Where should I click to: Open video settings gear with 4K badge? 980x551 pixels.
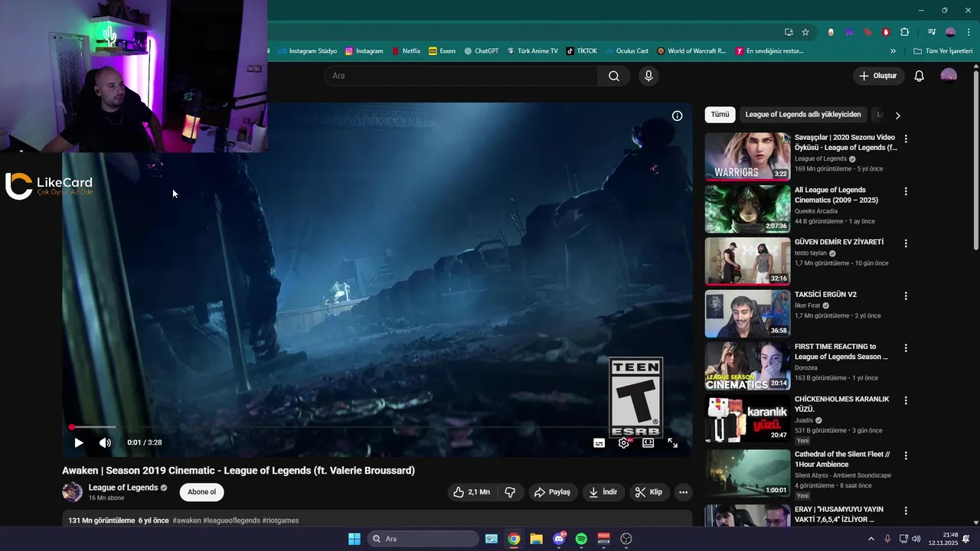pyautogui.click(x=624, y=442)
